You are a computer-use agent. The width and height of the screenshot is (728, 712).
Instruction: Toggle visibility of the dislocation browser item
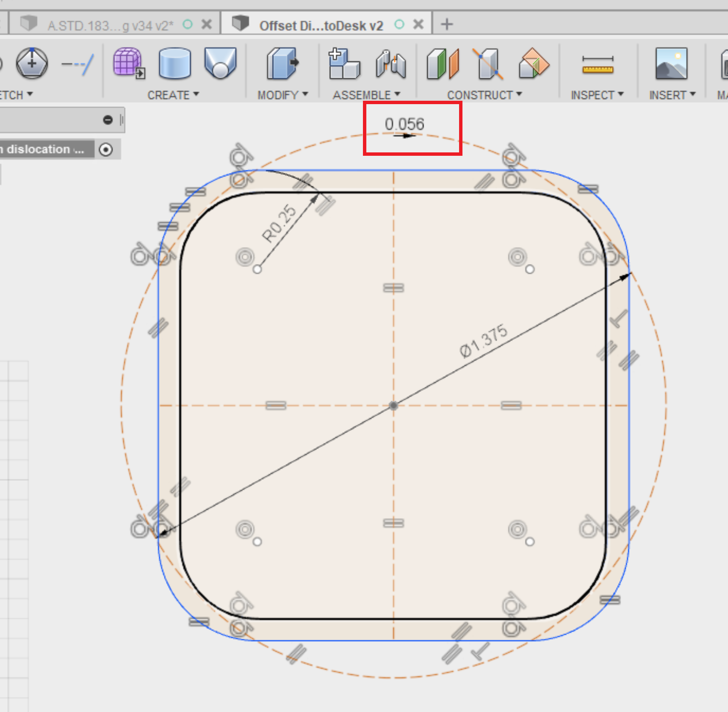106,149
